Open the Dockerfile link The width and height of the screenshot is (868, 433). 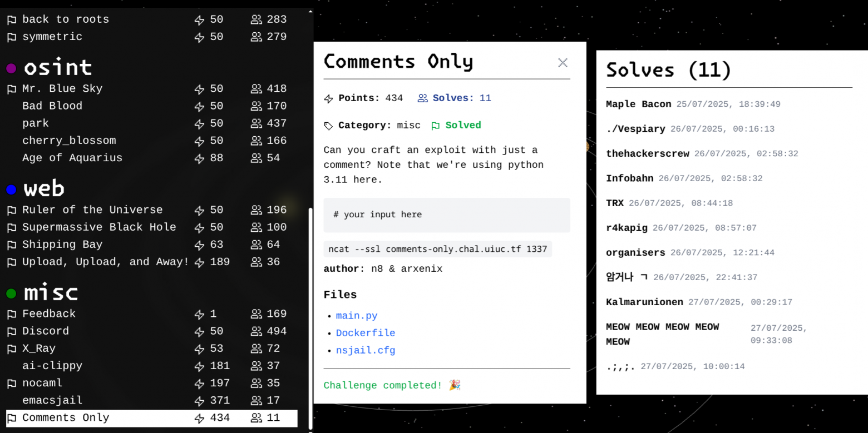(x=366, y=333)
